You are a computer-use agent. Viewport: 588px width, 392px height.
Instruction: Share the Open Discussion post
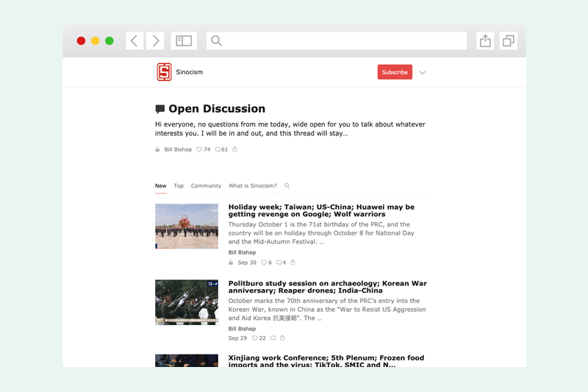click(235, 149)
